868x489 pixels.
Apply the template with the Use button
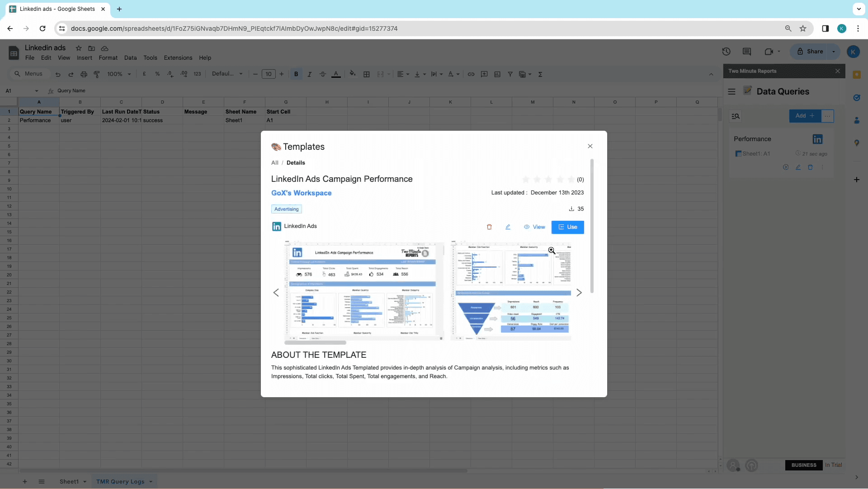(568, 227)
